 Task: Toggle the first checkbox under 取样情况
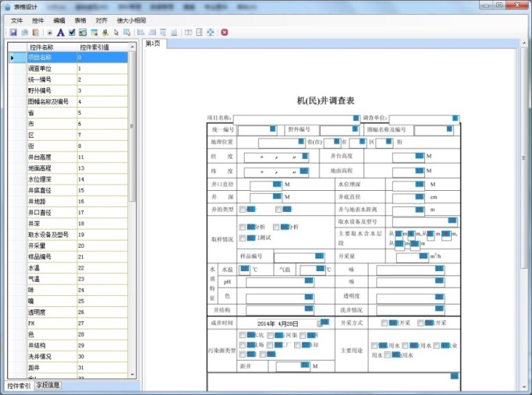point(243,226)
